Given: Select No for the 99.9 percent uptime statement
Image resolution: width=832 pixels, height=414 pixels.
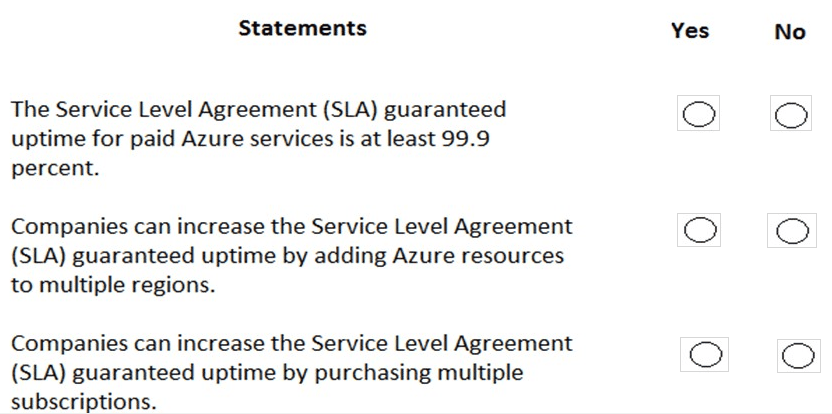Looking at the screenshot, I should pyautogui.click(x=790, y=118).
